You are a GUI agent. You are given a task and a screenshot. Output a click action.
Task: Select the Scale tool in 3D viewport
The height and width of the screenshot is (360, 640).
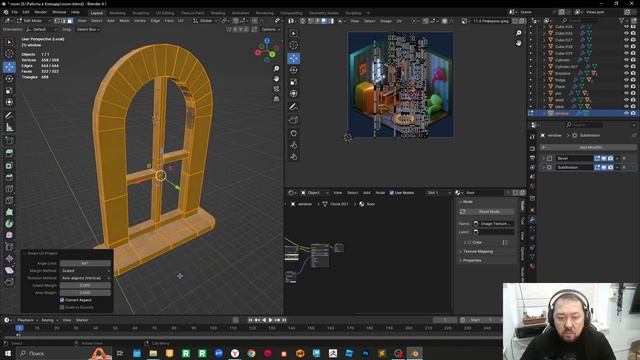(x=9, y=90)
